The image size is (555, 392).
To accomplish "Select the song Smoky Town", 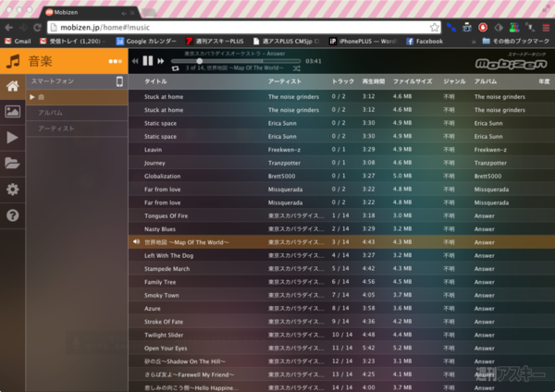I will pyautogui.click(x=341, y=295).
